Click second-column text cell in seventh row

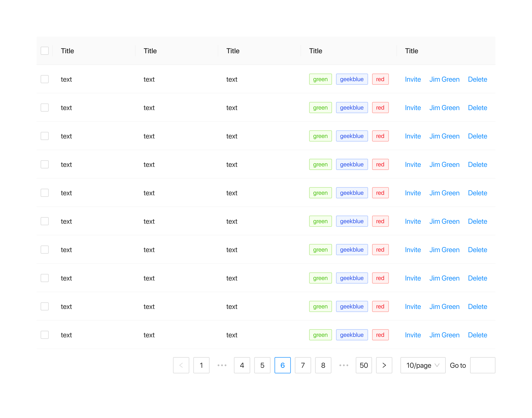(149, 250)
